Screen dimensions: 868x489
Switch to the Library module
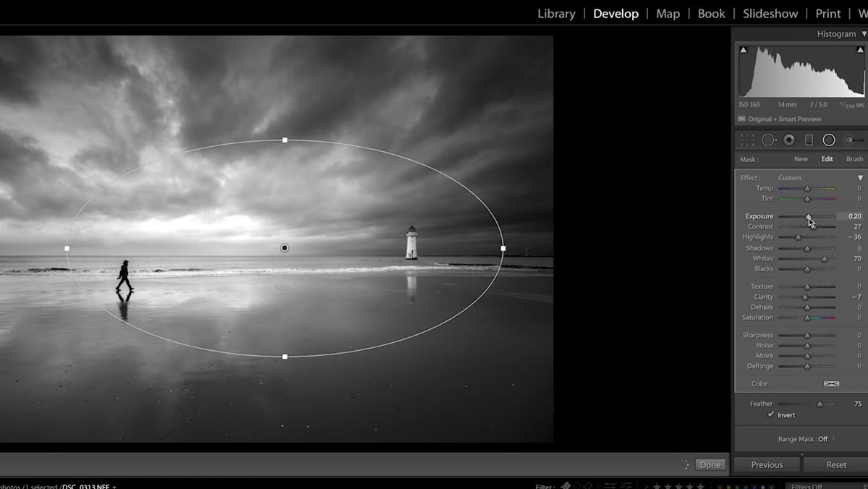[556, 14]
